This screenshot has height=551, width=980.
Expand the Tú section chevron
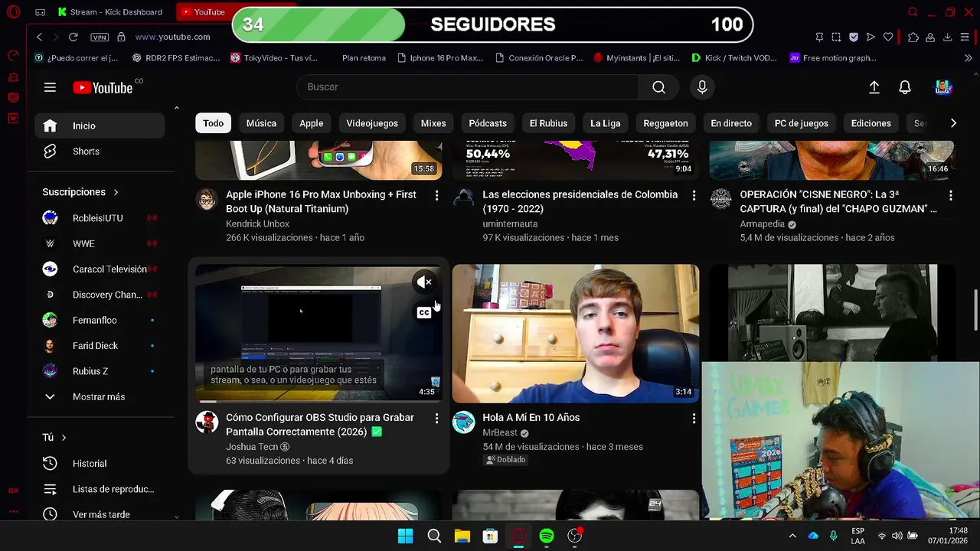64,438
